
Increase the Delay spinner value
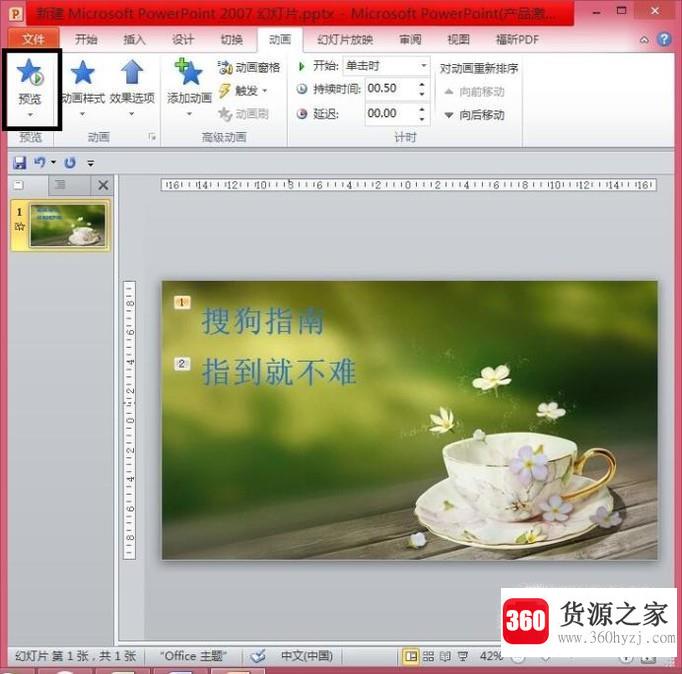pyautogui.click(x=421, y=109)
